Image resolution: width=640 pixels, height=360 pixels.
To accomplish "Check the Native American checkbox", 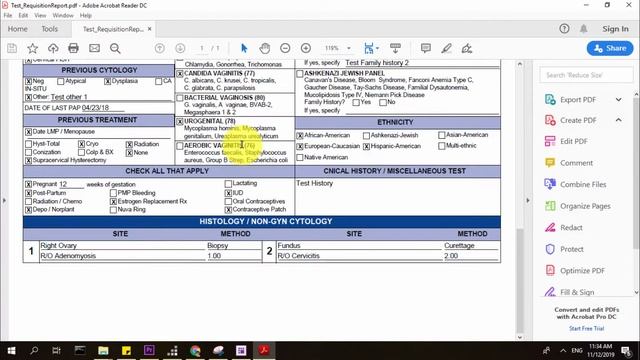I will pos(300,158).
